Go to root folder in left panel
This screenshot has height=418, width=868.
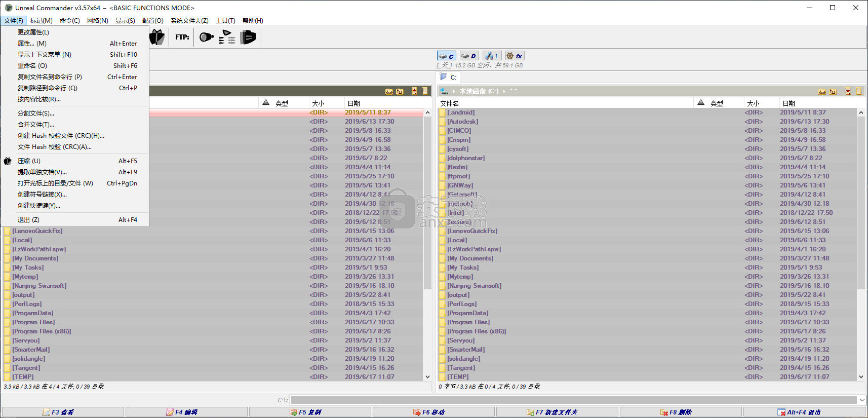(x=389, y=92)
